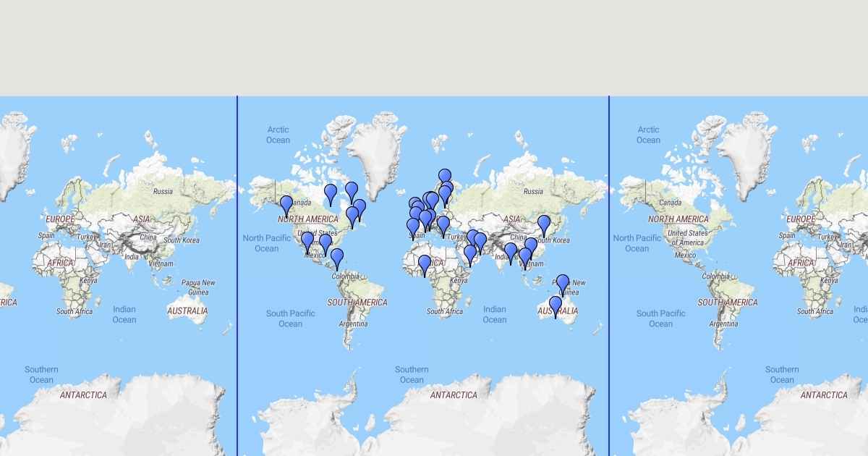Viewport: 868px width, 456px height.
Task: Click the central Canada marker near Hudson Bay
Action: tap(331, 193)
